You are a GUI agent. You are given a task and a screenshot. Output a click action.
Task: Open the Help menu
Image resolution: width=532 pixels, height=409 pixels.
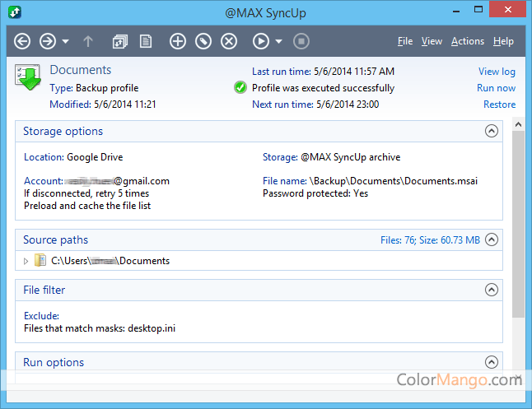[x=503, y=41]
